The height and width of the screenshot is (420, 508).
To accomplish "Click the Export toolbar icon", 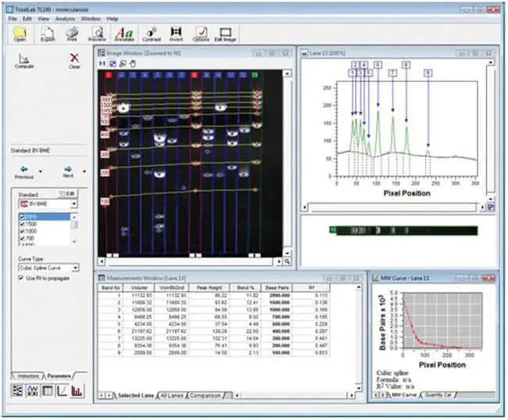I will point(46,32).
